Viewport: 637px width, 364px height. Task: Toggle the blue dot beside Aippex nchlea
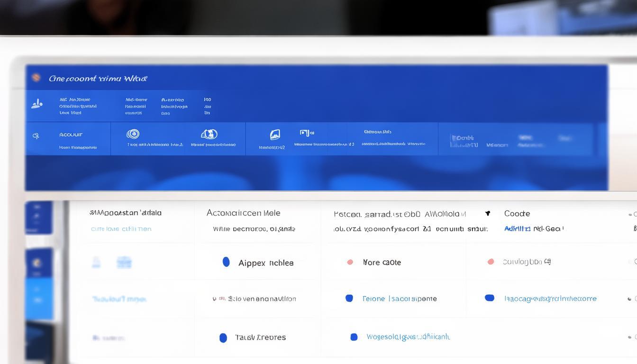coord(226,262)
